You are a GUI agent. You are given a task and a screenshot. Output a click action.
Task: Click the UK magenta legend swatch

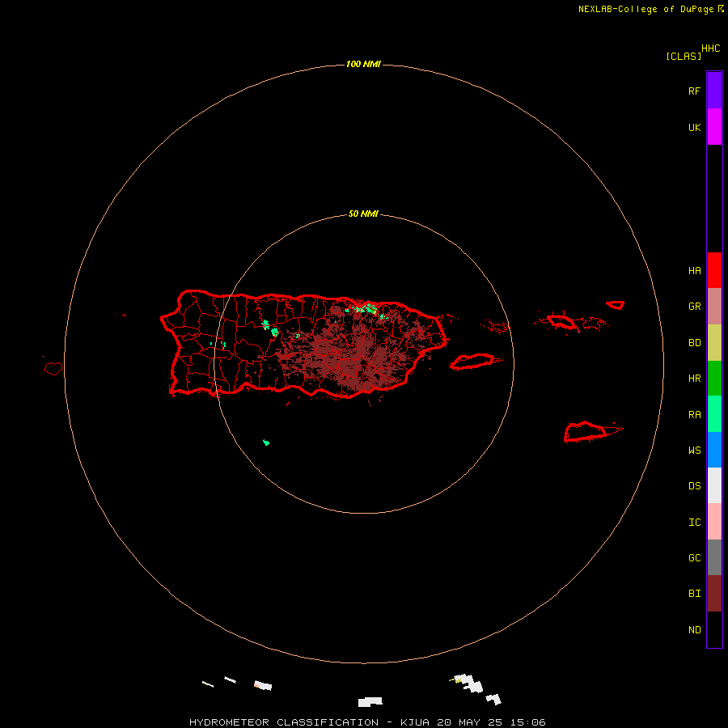[714, 127]
